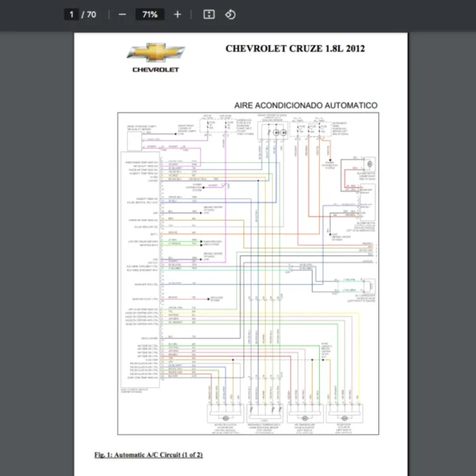Click the AIRE ACONDICIONADO AUTOMATICO heading

pyautogui.click(x=305, y=105)
